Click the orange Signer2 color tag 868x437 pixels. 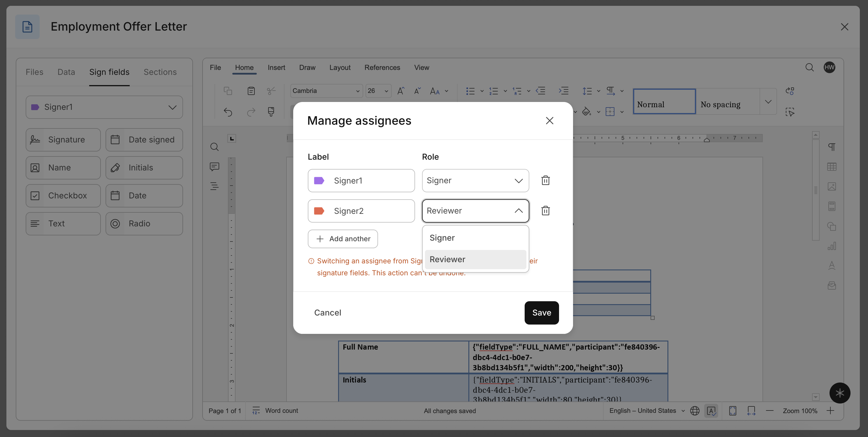319,211
